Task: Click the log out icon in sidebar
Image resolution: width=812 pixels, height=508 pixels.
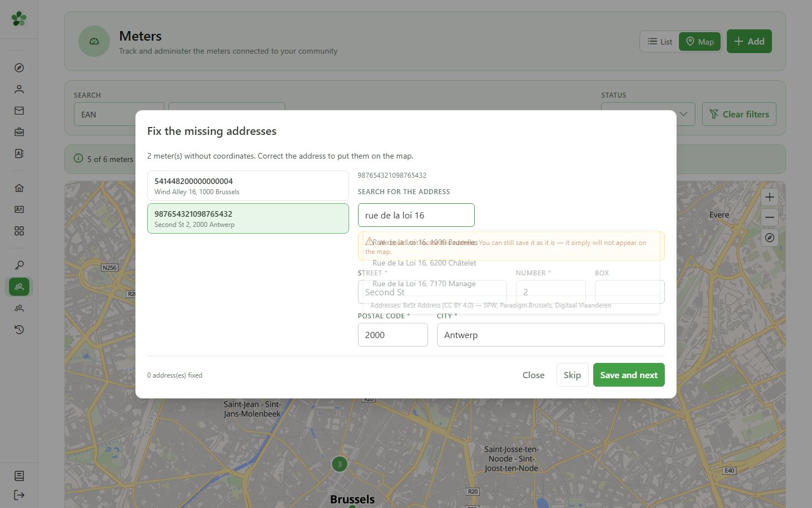Action: tap(19, 495)
